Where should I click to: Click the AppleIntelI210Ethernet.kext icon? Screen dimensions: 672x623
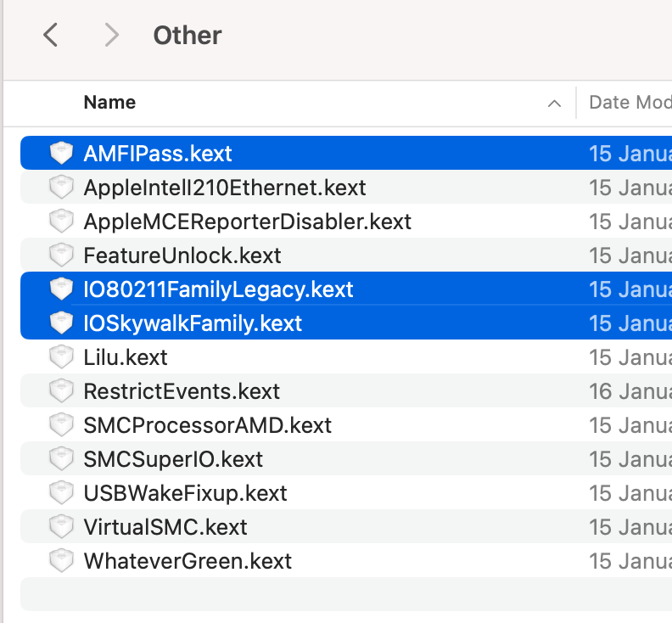(x=61, y=187)
